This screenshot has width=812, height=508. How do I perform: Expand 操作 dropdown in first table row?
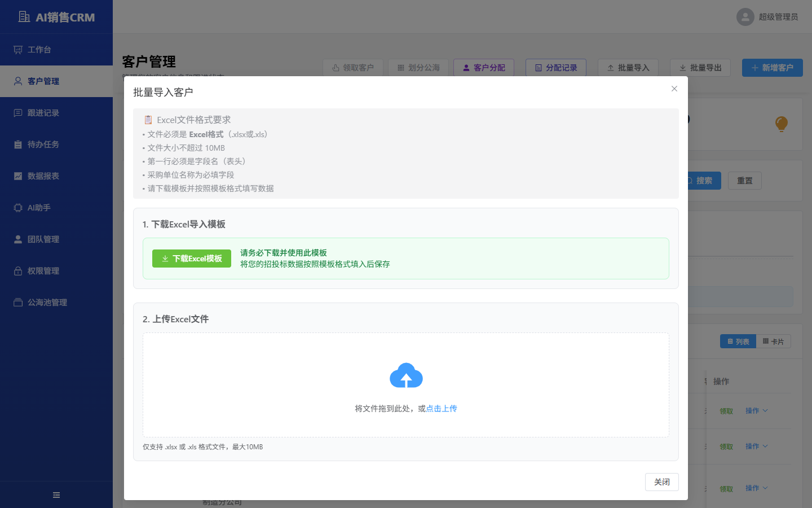(x=757, y=411)
